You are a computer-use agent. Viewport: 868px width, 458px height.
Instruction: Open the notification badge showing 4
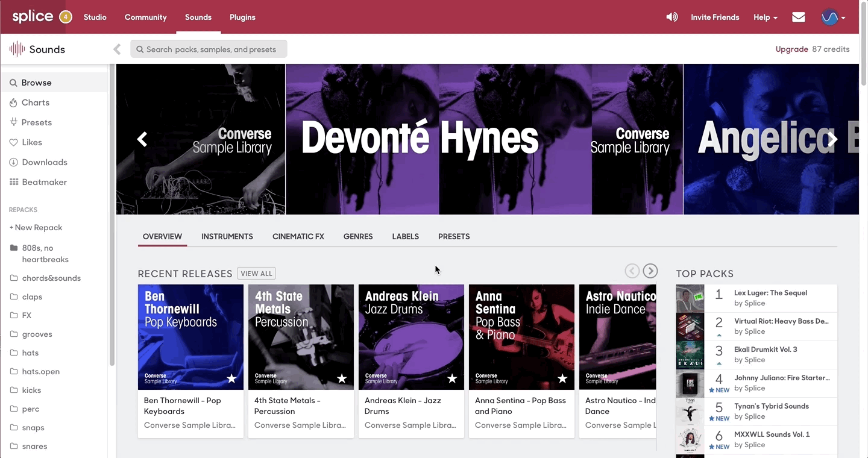(65, 17)
